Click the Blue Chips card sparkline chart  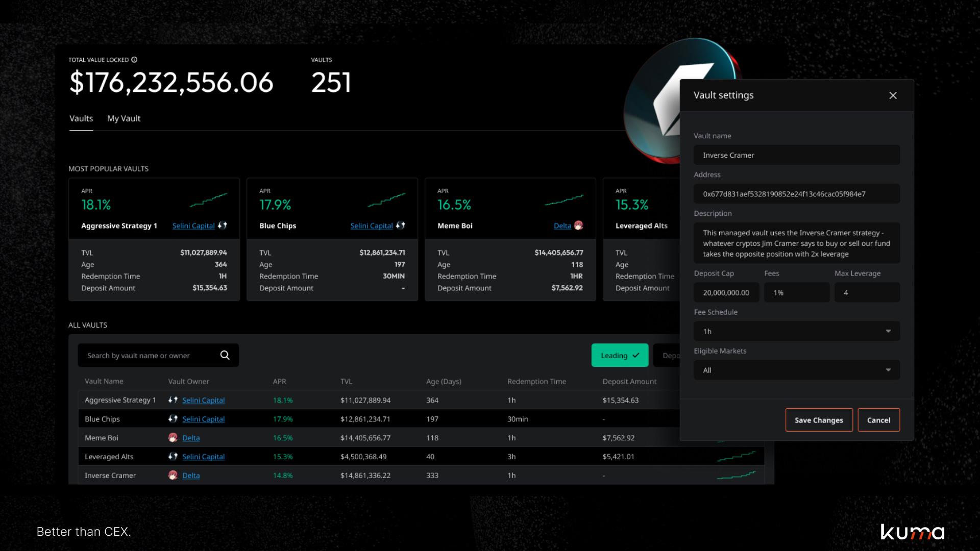[386, 199]
